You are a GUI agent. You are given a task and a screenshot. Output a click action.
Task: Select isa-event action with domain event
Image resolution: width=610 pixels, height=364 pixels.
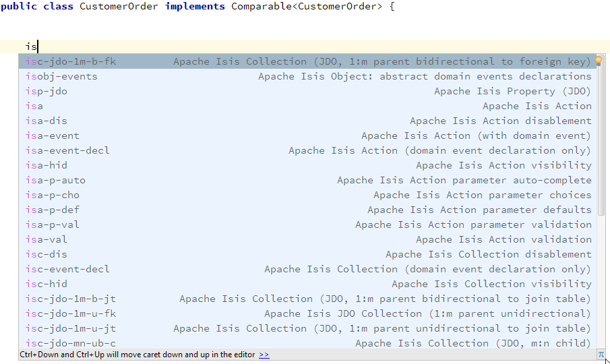[53, 135]
